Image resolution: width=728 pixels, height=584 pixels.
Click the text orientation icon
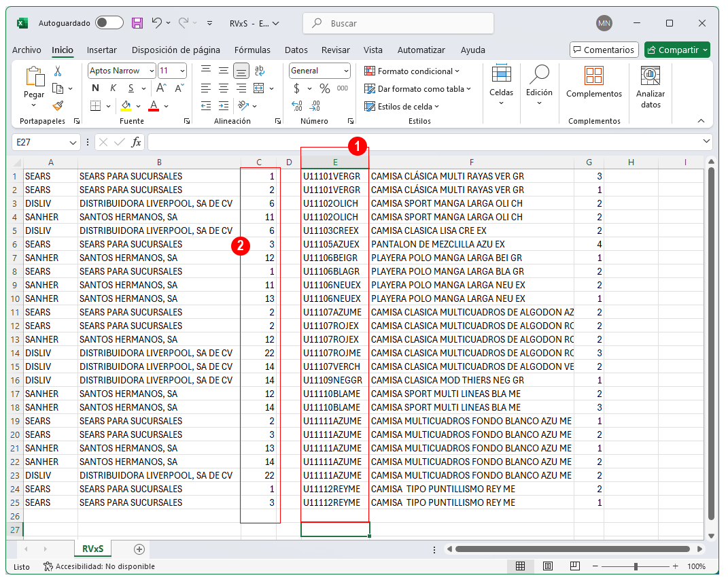click(243, 106)
